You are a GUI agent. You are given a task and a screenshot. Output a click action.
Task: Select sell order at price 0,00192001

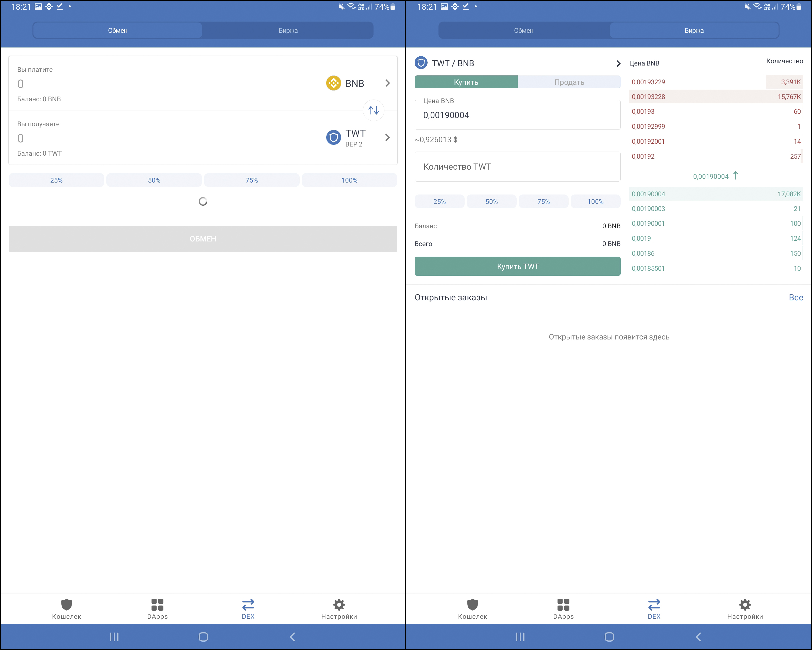click(716, 141)
